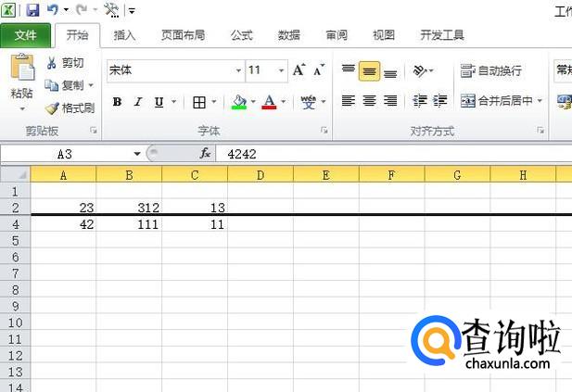
Task: Click the formula bar showing 4242
Action: pyautogui.click(x=394, y=154)
